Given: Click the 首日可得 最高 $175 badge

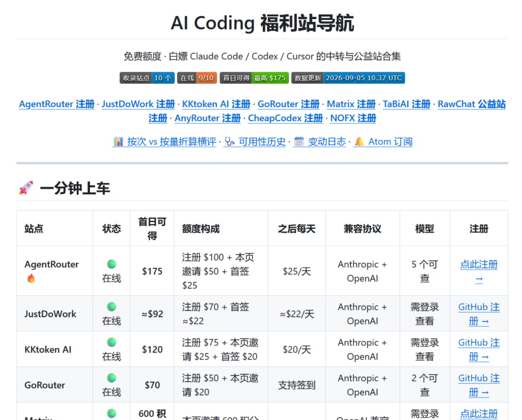Looking at the screenshot, I should click(x=254, y=78).
